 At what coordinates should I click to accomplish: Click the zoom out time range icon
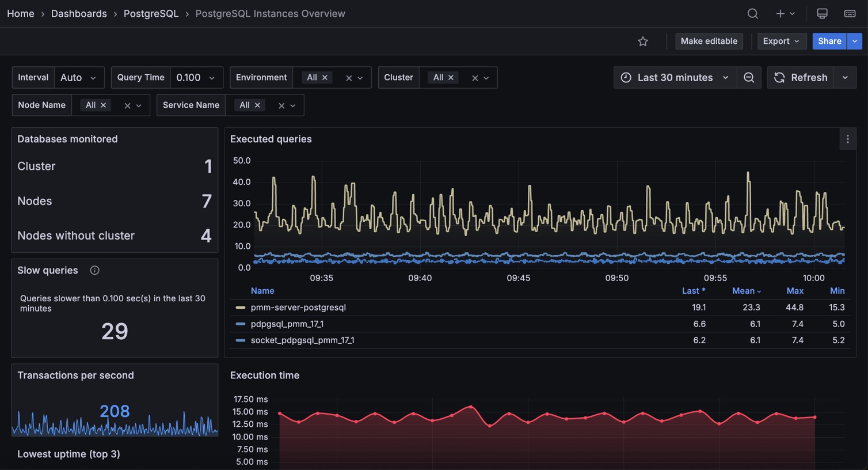click(749, 78)
